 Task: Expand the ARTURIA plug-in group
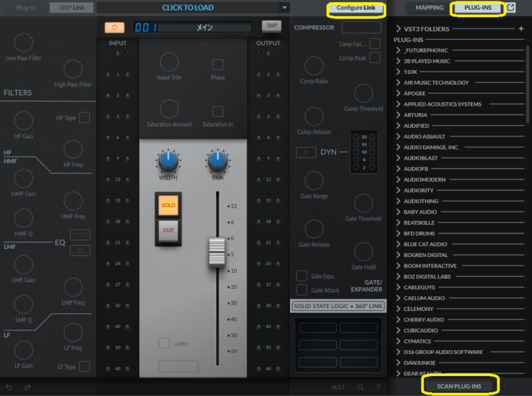click(398, 115)
